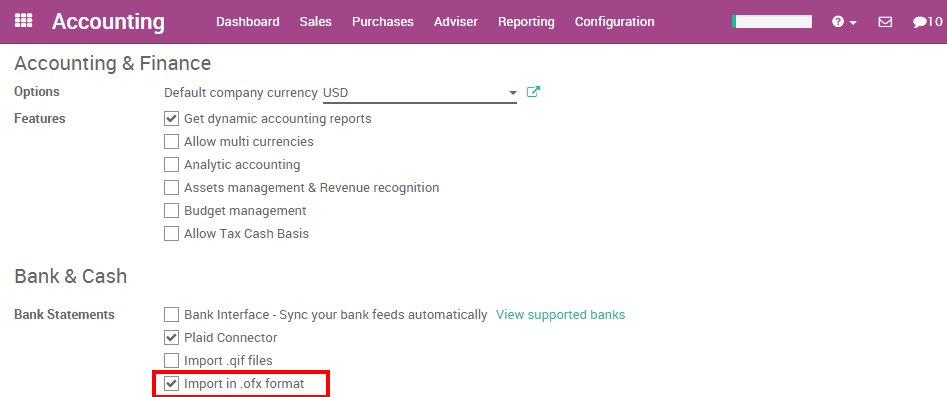Open the Configuration menu
The width and height of the screenshot is (947, 397).
click(614, 22)
